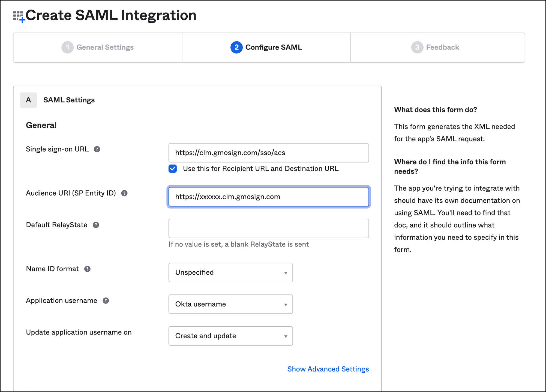
Task: Click the SAML Settings heading
Action: pos(69,100)
